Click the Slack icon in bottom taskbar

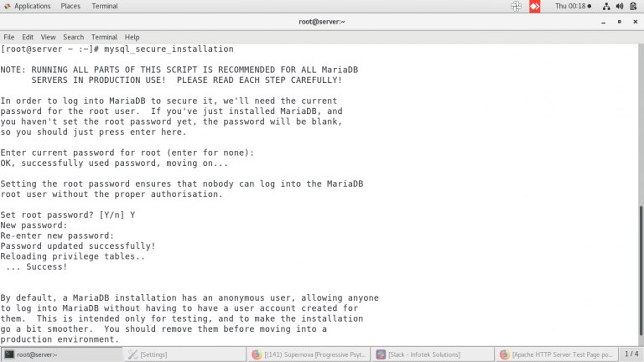point(381,354)
